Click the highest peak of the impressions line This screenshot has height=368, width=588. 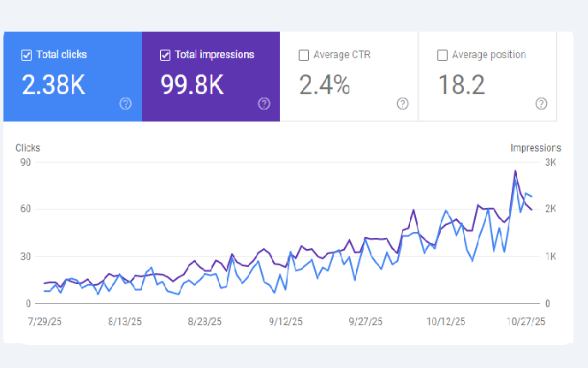[515, 171]
